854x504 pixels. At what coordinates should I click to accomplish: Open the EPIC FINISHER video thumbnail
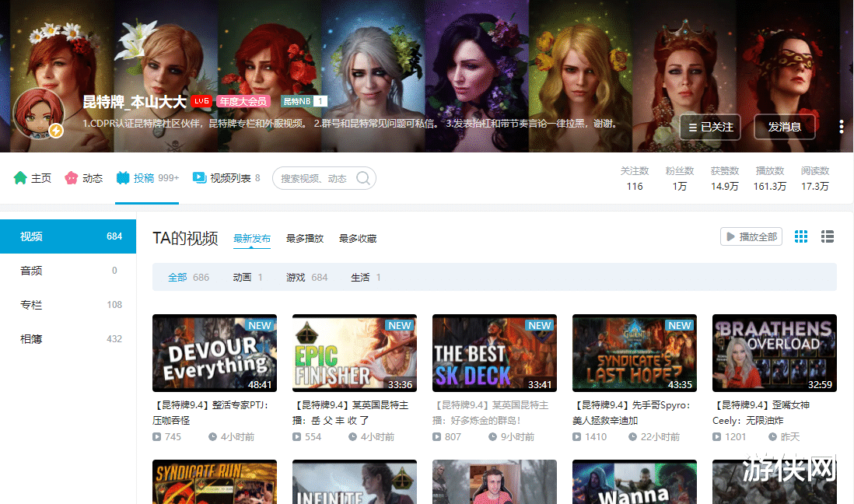[x=355, y=353]
